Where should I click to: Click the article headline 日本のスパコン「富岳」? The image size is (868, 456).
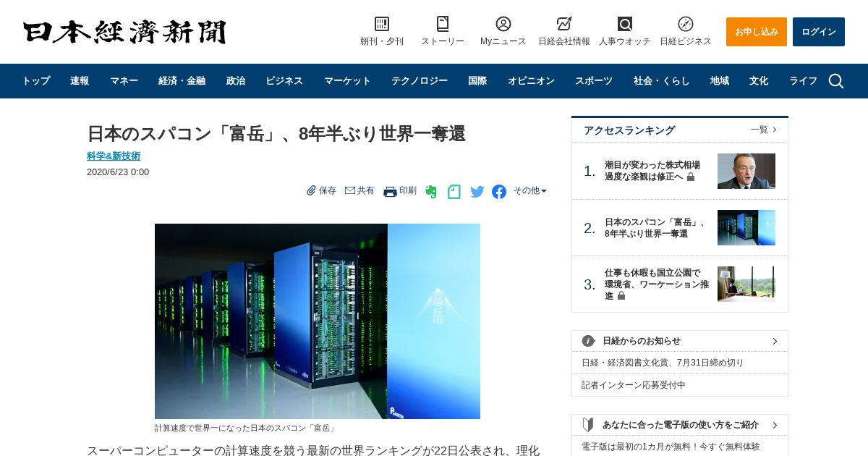(276, 134)
